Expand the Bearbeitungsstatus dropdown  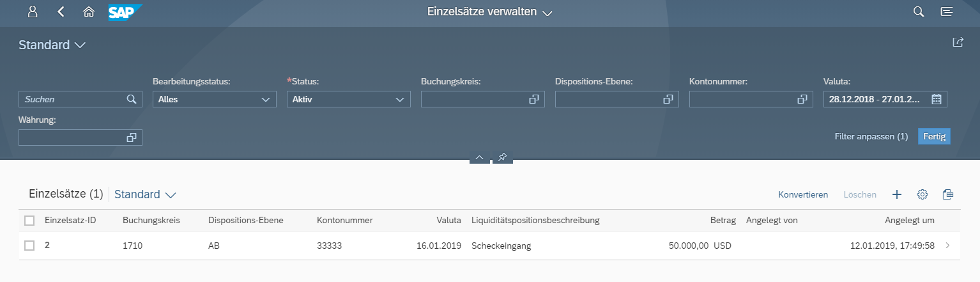[266, 99]
